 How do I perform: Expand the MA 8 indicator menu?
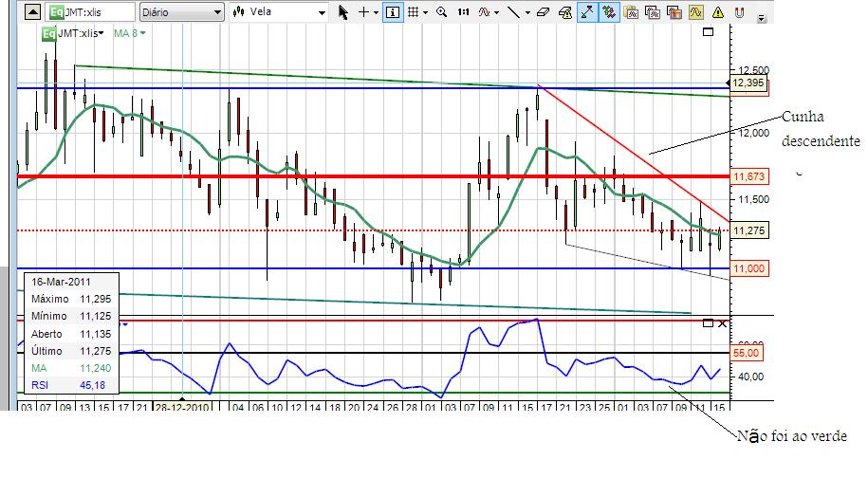[130, 33]
